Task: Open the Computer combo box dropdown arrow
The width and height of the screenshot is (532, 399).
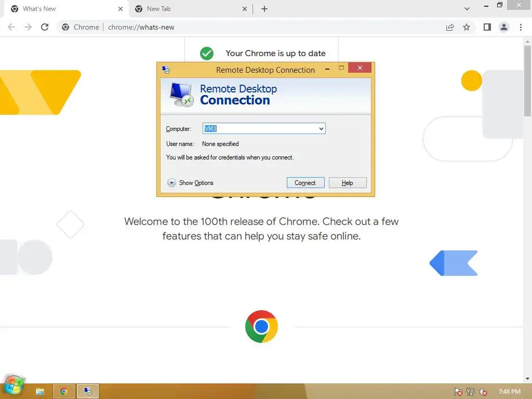Action: 321,129
